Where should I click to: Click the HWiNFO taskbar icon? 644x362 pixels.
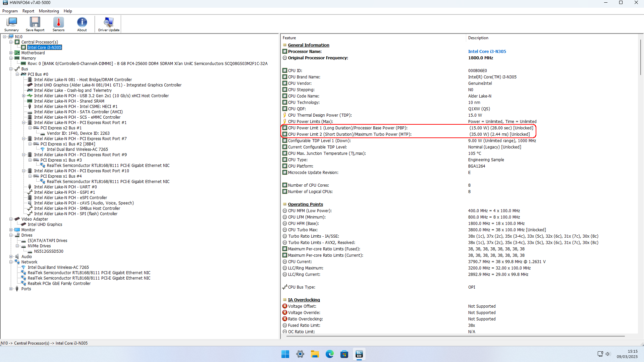359,354
